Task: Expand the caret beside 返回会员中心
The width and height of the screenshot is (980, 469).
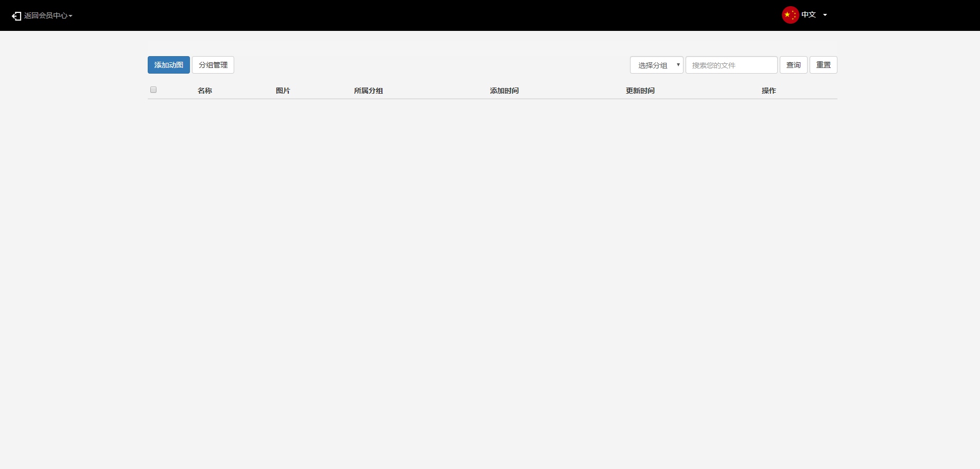Action: tap(71, 16)
